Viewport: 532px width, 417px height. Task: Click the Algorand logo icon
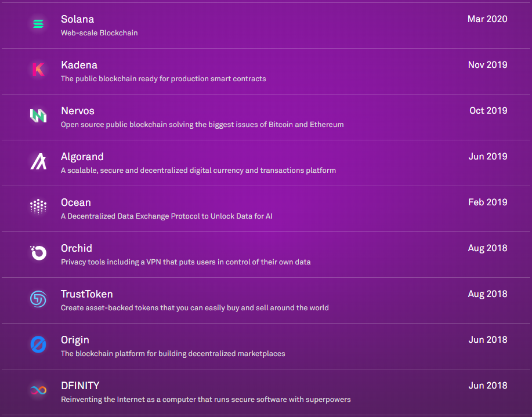click(x=38, y=162)
